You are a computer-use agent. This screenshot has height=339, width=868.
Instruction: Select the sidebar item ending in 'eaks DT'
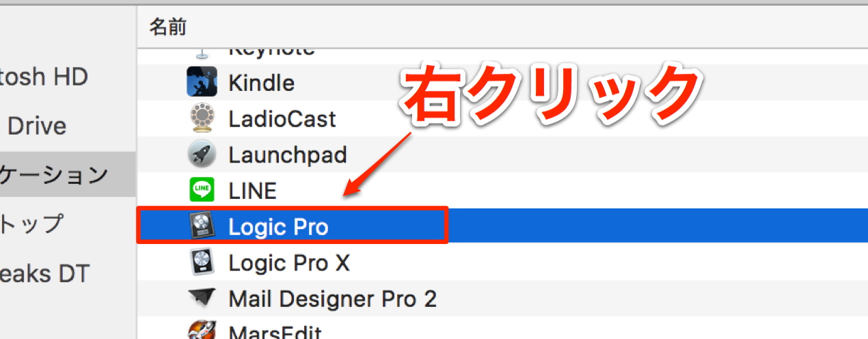tap(44, 273)
